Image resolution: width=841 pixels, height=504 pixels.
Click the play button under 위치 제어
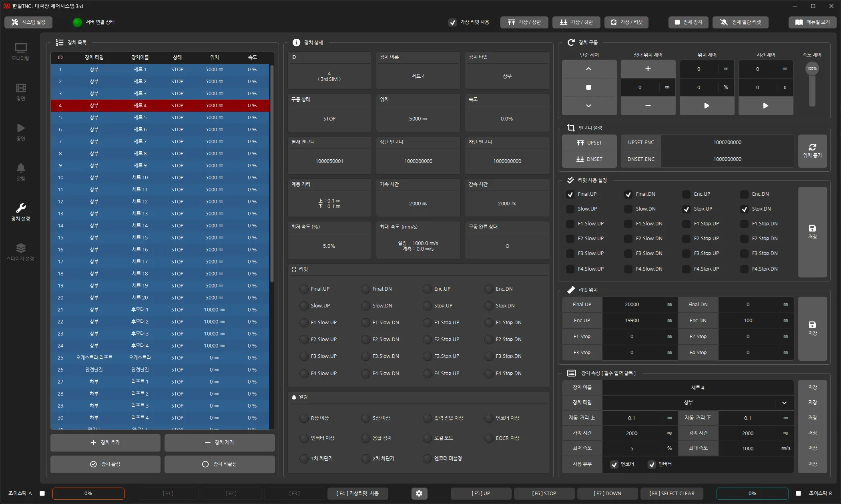[707, 106]
